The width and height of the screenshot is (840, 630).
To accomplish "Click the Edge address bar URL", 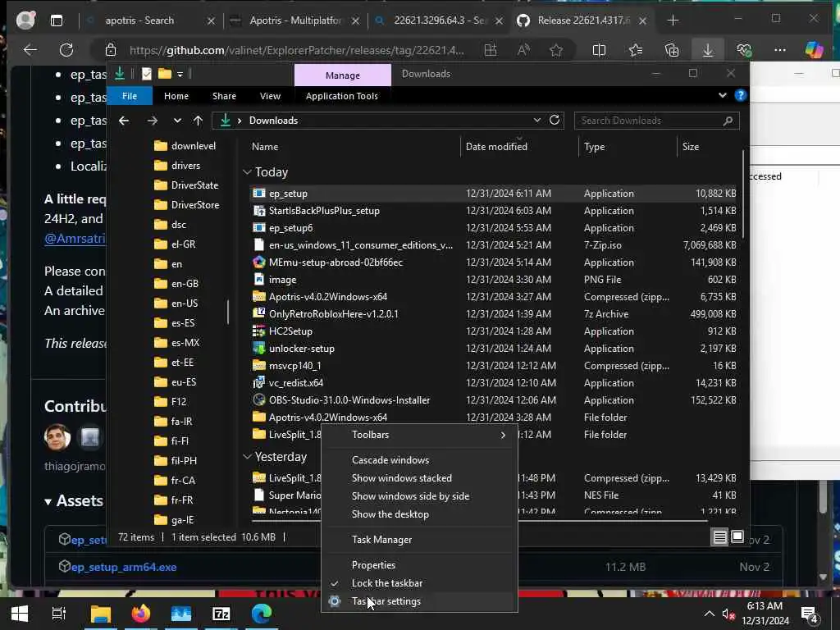I will 297,50.
